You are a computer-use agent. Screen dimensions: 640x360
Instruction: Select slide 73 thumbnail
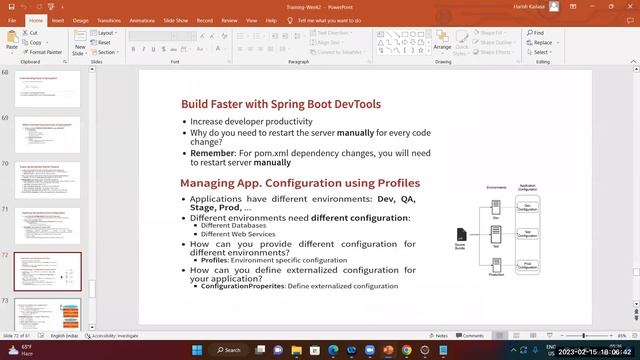coord(47,315)
